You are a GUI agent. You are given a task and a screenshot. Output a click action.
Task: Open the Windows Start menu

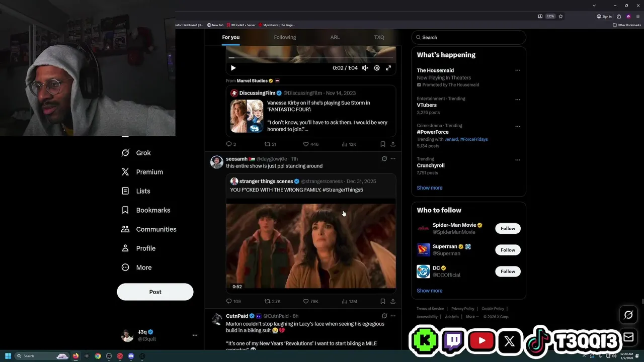[8, 356]
